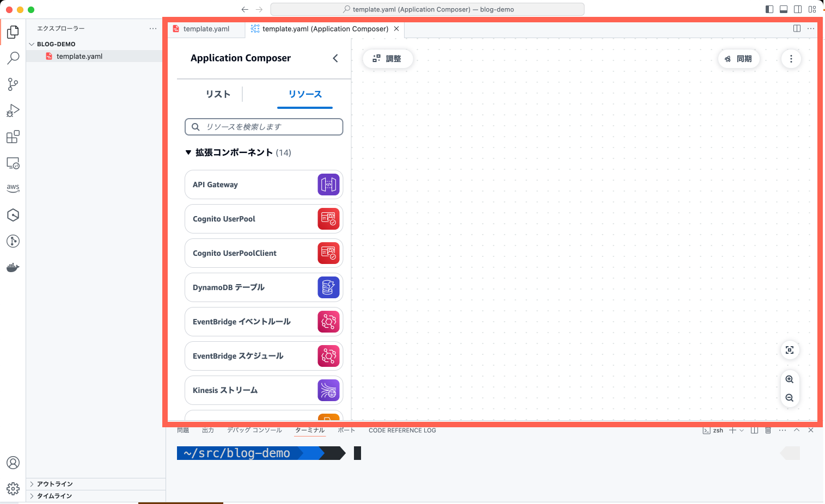
Task: Expand the アウトライン section
Action: (95, 484)
